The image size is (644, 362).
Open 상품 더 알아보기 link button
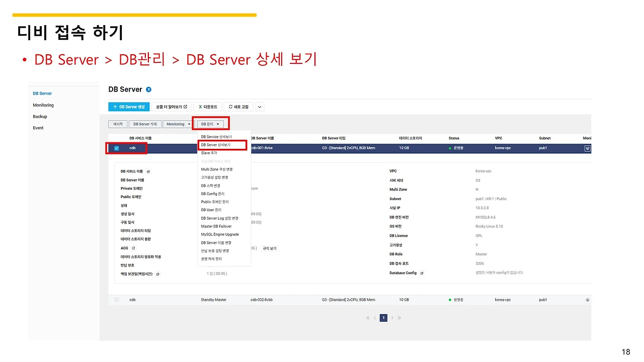point(172,107)
